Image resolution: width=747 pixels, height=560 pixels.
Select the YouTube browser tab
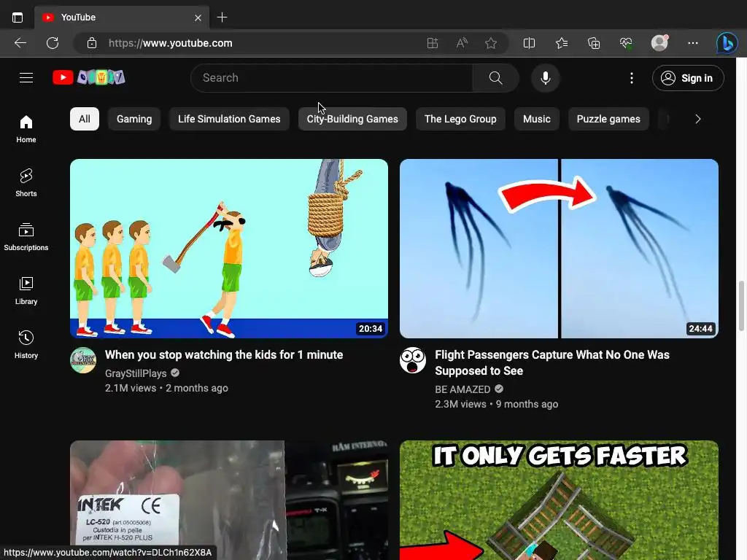[122, 17]
